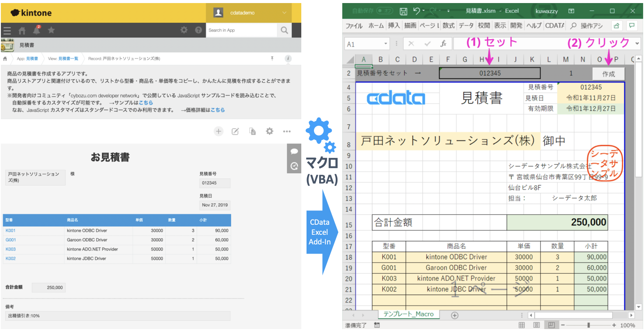The width and height of the screenshot is (644, 333).
Task: Open kintone help question mark
Action: (198, 30)
